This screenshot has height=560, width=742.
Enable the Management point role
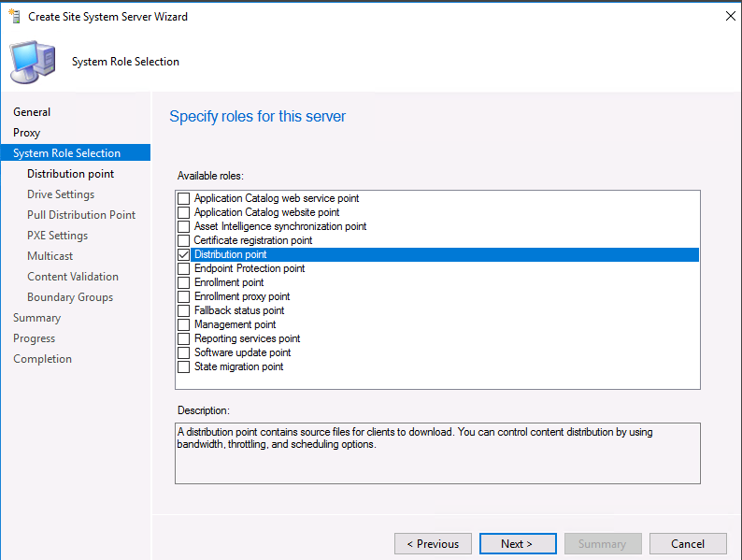click(183, 324)
